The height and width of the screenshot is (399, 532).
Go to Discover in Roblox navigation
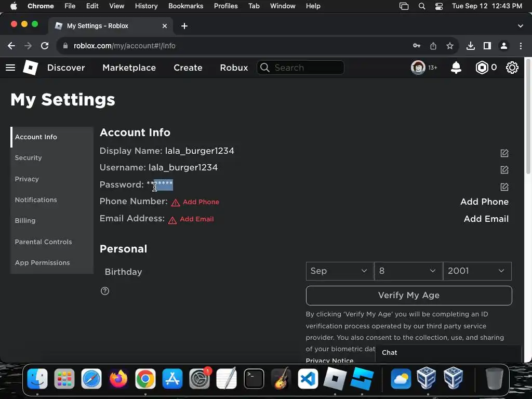point(66,68)
